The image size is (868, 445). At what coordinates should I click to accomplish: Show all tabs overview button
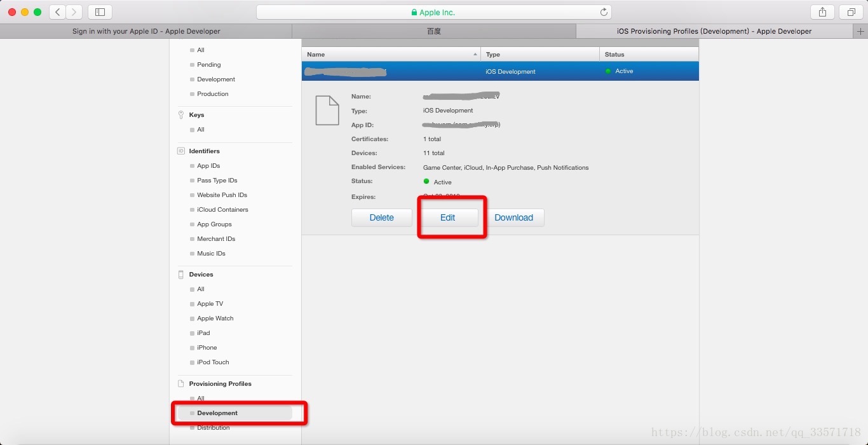851,11
